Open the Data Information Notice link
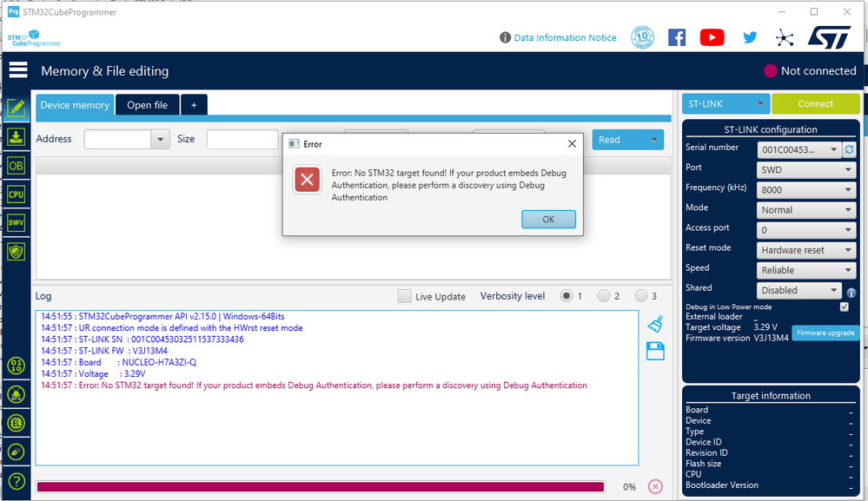This screenshot has width=868, height=501. [x=565, y=37]
